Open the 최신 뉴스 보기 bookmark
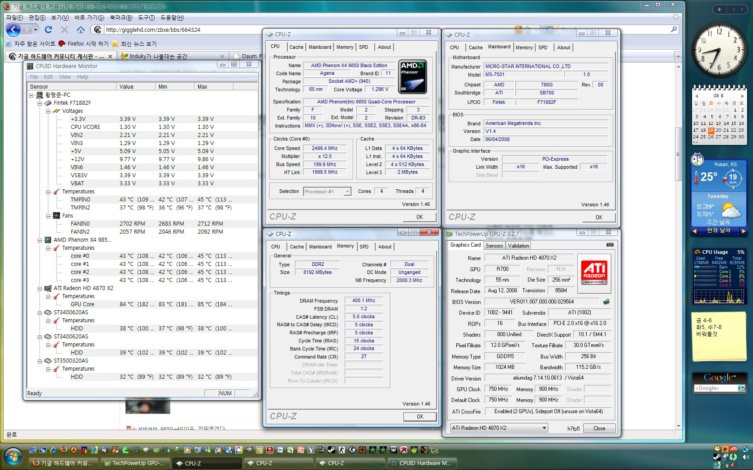Screen dimensions: 753x470 coord(134,43)
